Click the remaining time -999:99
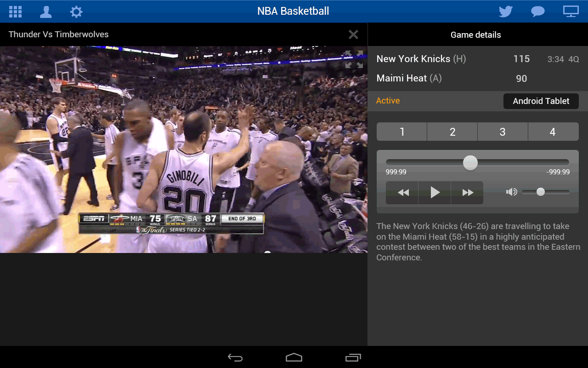Image resolution: width=588 pixels, height=368 pixels. pyautogui.click(x=558, y=172)
